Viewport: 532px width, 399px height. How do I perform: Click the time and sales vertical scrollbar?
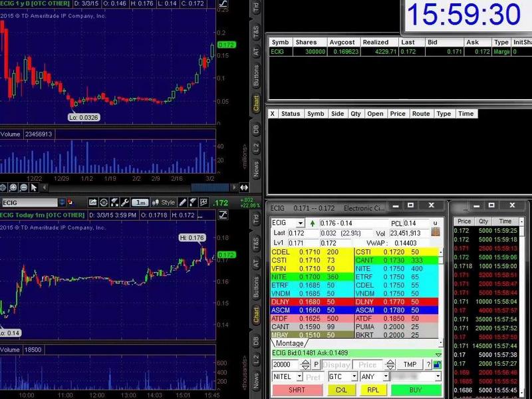pyautogui.click(x=522, y=309)
